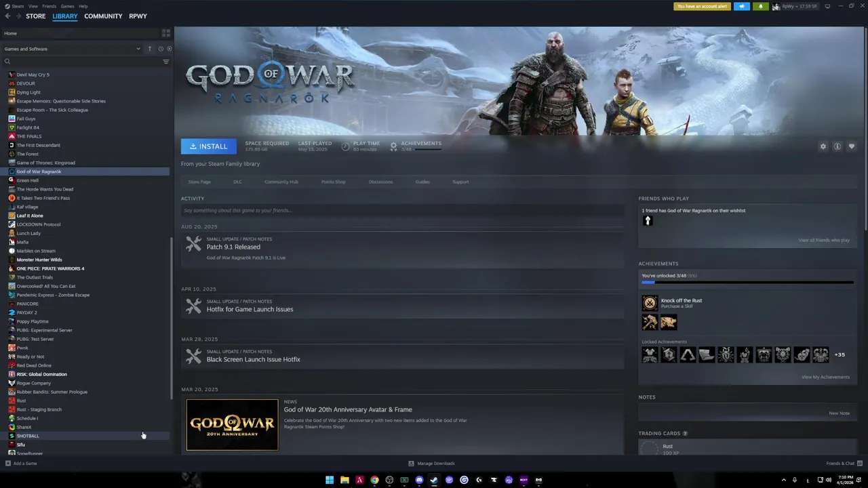Open the RPWY profile tab
868x488 pixels.
pos(138,16)
